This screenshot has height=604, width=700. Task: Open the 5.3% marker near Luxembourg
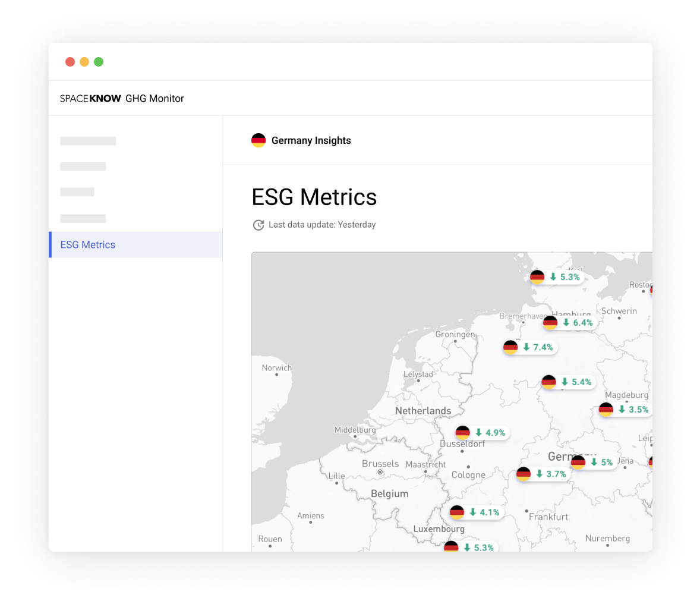[470, 547]
